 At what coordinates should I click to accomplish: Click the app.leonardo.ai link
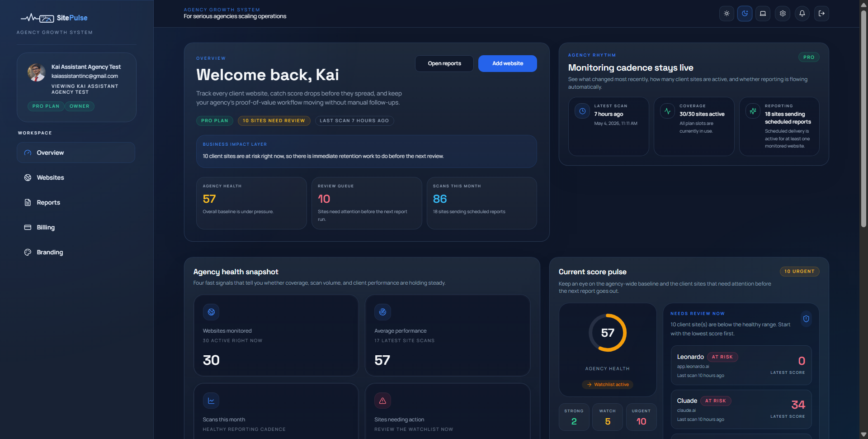(693, 367)
